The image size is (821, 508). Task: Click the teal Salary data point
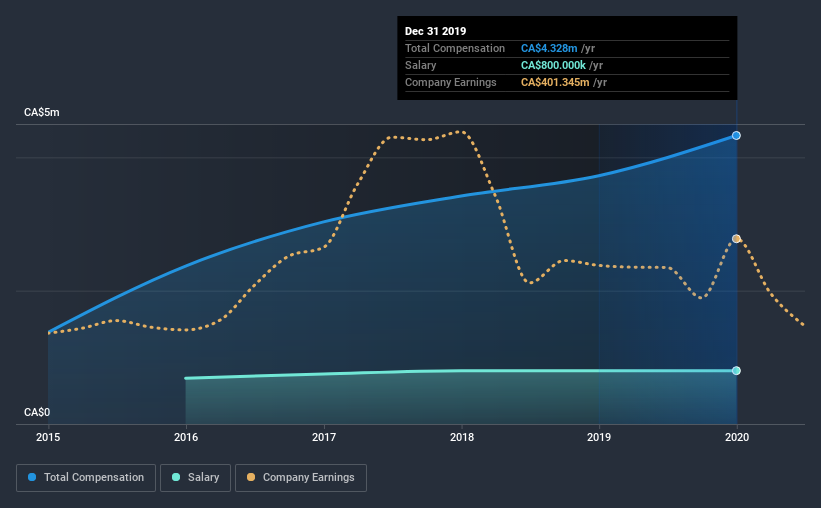736,371
